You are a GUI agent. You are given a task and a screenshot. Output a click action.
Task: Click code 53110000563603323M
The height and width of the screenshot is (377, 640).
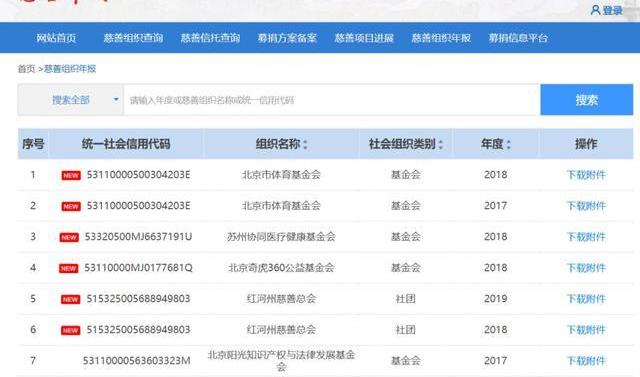[136, 361]
